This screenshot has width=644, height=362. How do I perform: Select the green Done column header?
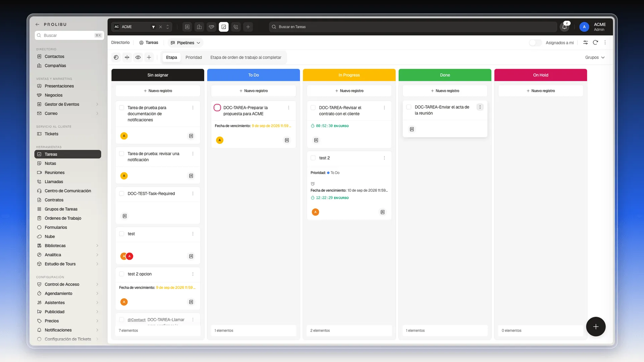pos(445,75)
